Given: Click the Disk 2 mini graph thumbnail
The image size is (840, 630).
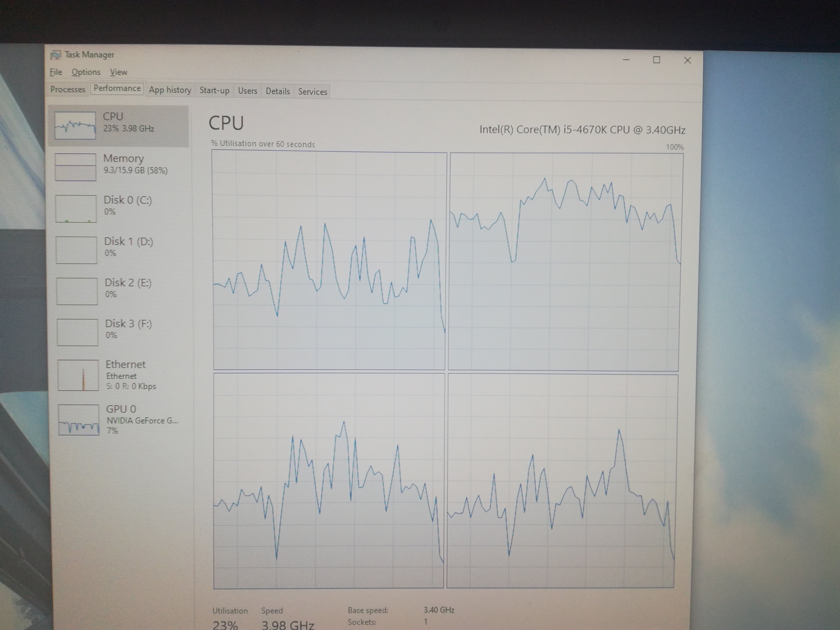Looking at the screenshot, I should coord(77,291).
